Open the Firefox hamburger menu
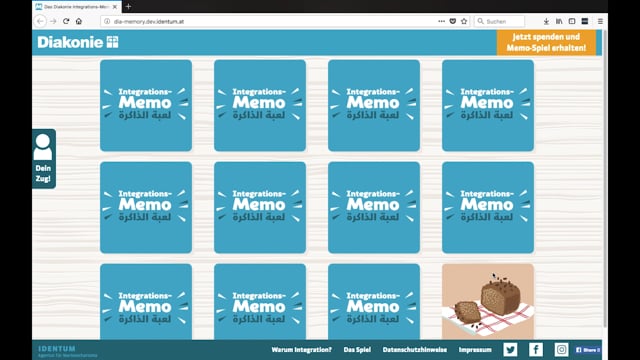640x360 pixels. [x=600, y=21]
